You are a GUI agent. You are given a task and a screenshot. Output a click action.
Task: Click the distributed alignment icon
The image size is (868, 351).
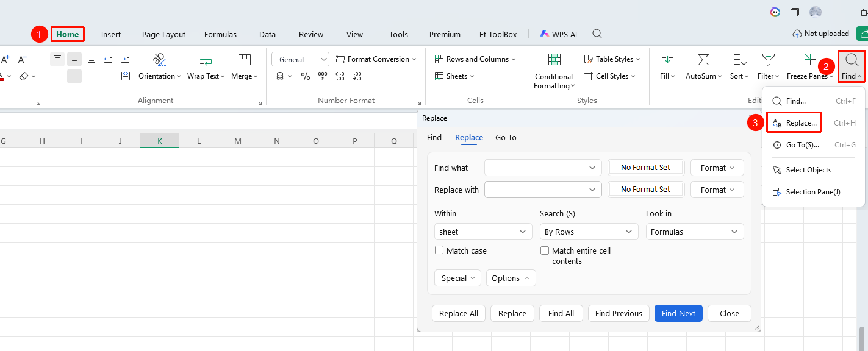125,76
